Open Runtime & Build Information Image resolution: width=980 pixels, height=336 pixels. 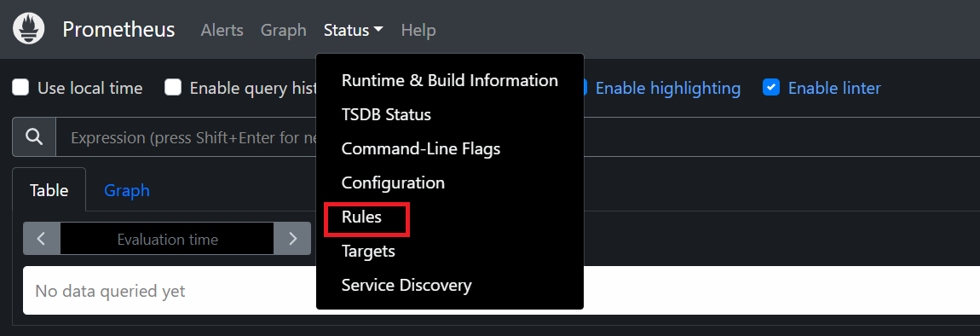[449, 81]
